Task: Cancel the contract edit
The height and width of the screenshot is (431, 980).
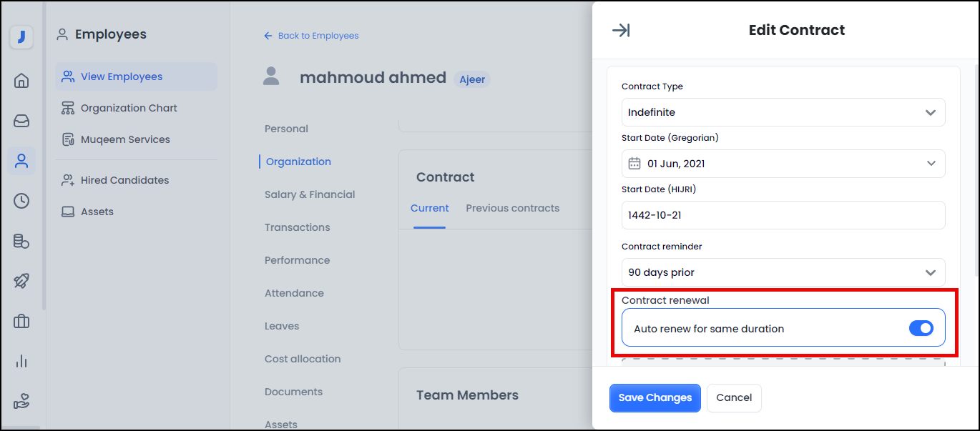Action: 734,398
